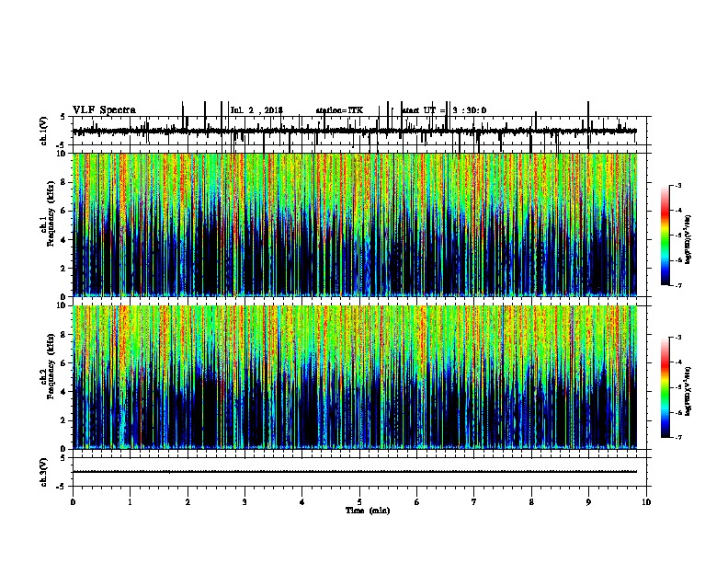Click the -3 tick on ch.1 colorbar

pyautogui.click(x=677, y=185)
